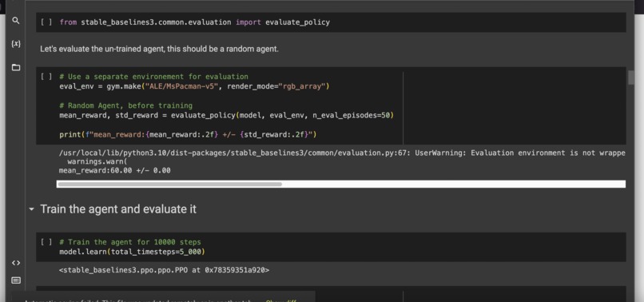The image size is (644, 302).
Task: Click the '# Random Agent, before training' comment
Action: tap(125, 105)
